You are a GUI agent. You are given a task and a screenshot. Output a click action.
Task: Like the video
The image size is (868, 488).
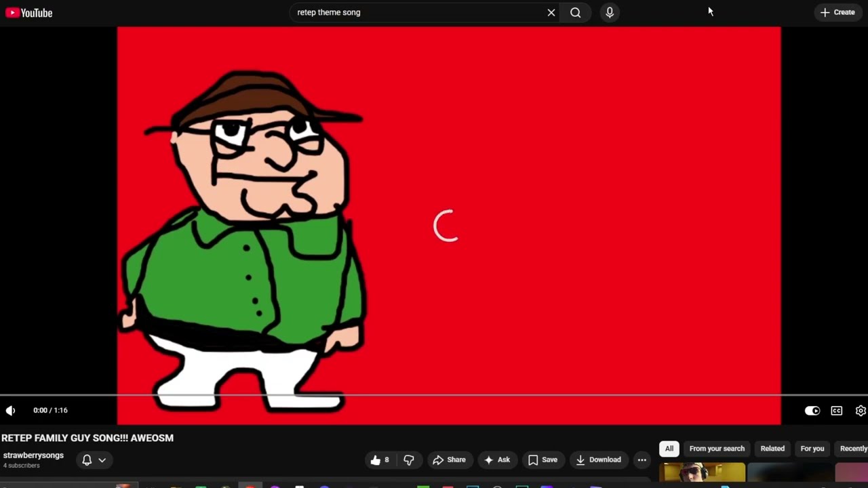(x=380, y=460)
